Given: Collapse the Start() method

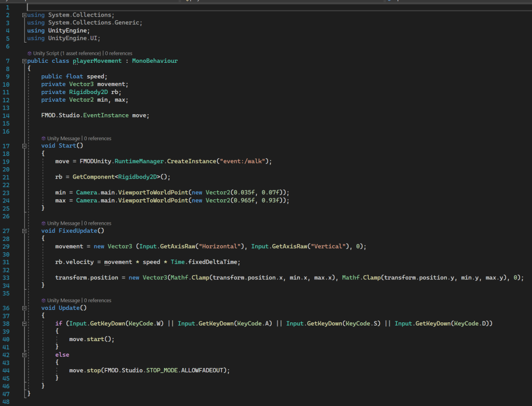Looking at the screenshot, I should 24,146.
